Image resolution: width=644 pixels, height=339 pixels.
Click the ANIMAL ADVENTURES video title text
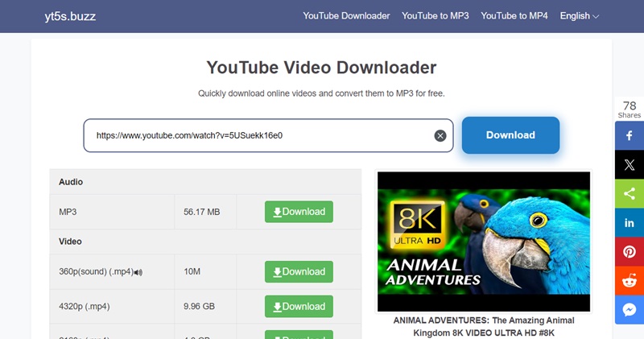click(x=484, y=327)
